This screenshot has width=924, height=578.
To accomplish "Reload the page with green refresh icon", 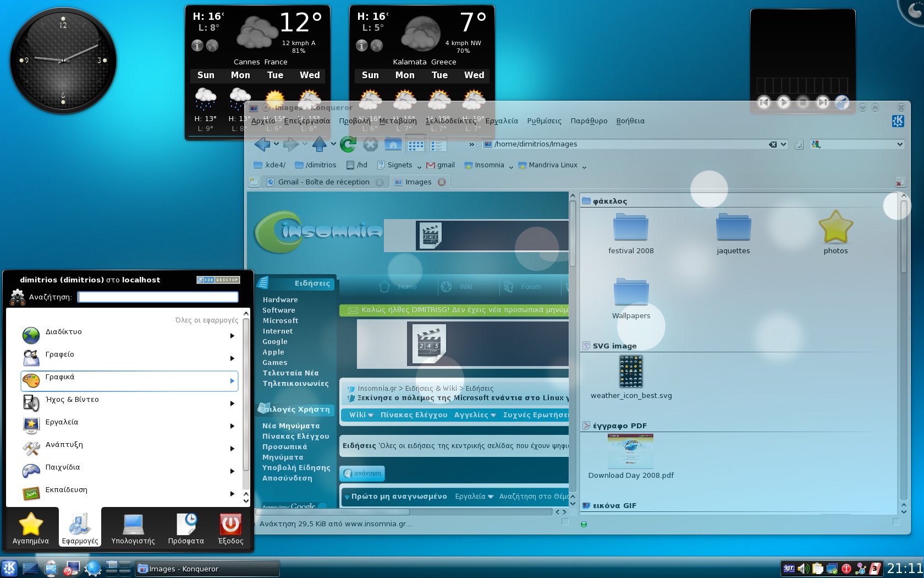I will click(348, 144).
